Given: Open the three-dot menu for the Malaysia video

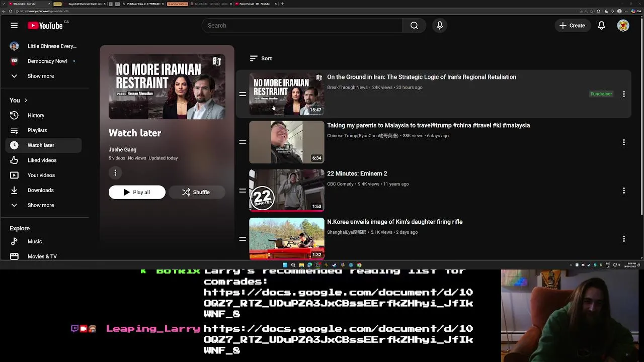Looking at the screenshot, I should [624, 142].
